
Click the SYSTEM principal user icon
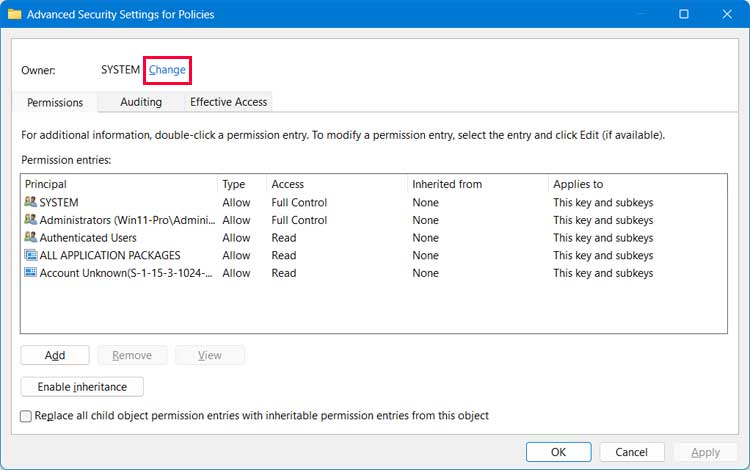click(x=30, y=202)
